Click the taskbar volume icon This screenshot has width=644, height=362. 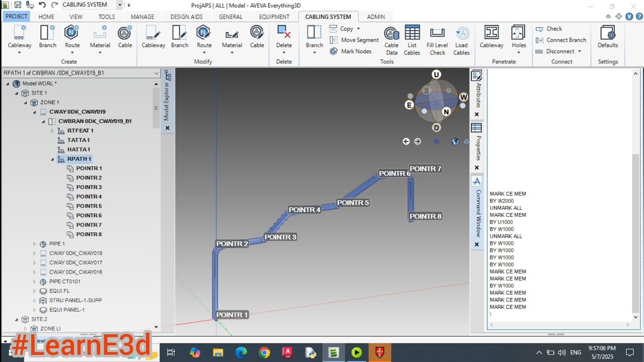(561, 352)
